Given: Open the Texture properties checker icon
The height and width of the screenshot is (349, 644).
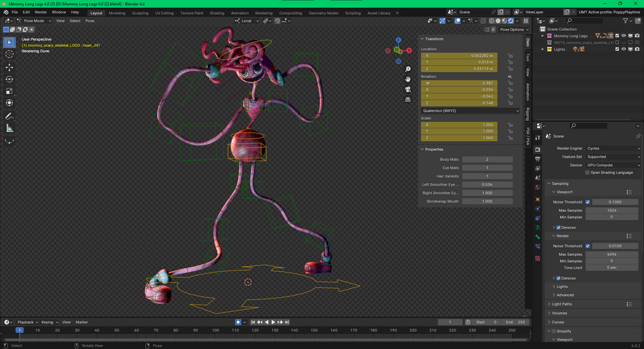Looking at the screenshot, I should point(538,258).
